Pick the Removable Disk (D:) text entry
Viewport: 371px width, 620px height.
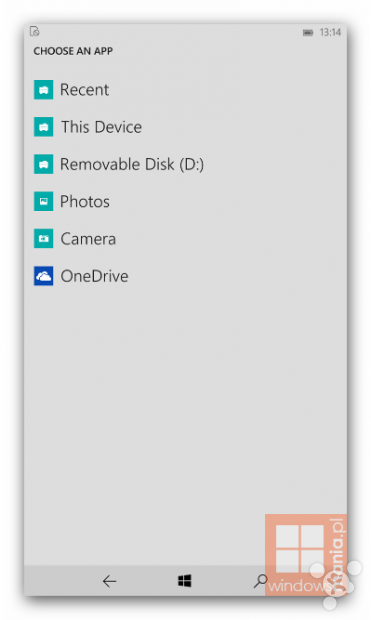pyautogui.click(x=132, y=164)
